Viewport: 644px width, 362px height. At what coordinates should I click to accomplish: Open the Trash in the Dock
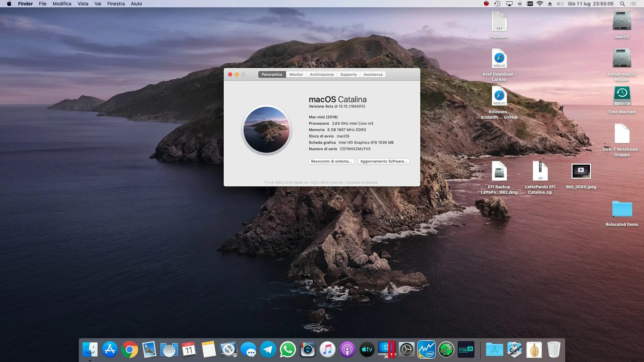click(553, 350)
